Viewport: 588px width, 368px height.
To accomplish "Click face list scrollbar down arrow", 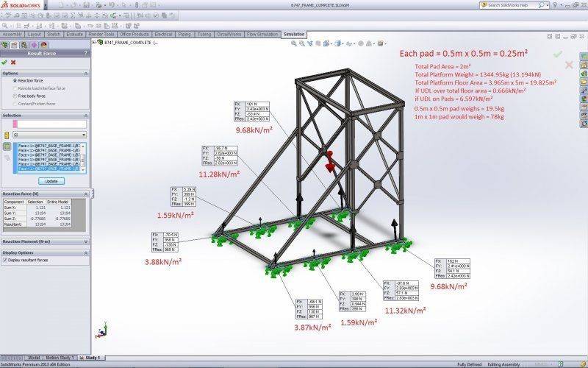I will point(83,171).
